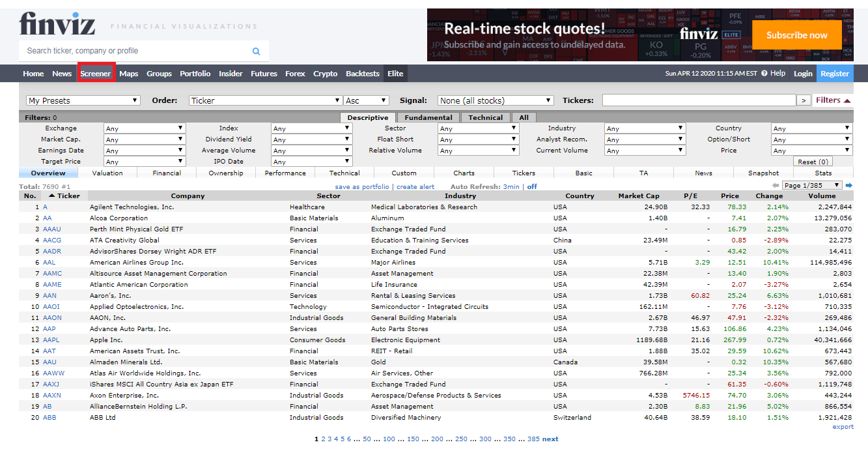Open the Backtests menu item
The image size is (868, 451).
pos(363,74)
